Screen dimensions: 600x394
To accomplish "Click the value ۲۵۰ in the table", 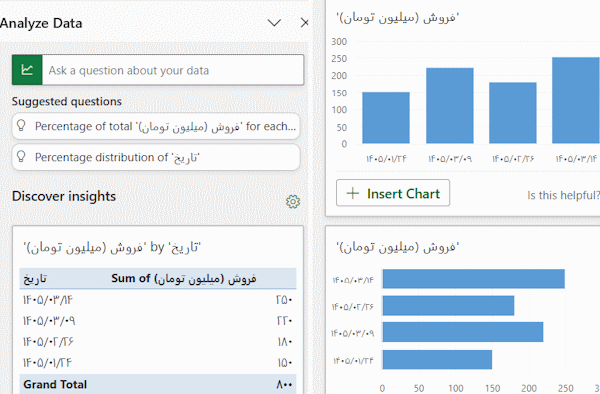I will tap(284, 300).
